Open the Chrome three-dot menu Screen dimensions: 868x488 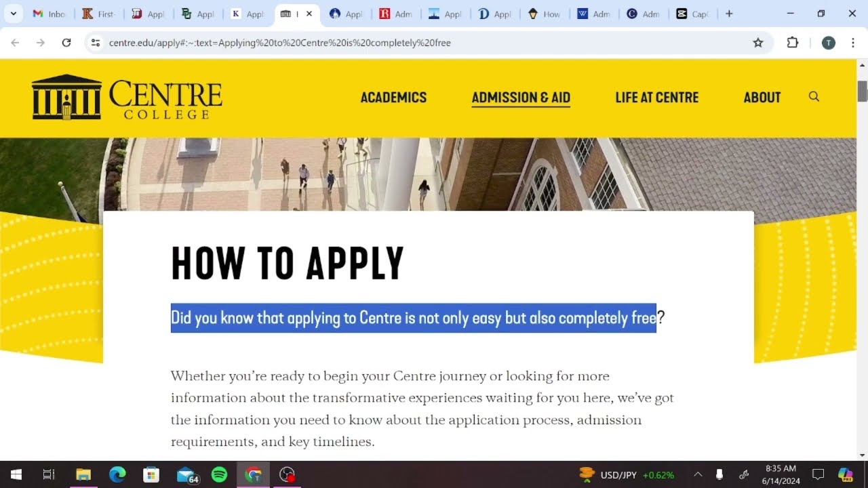point(852,43)
